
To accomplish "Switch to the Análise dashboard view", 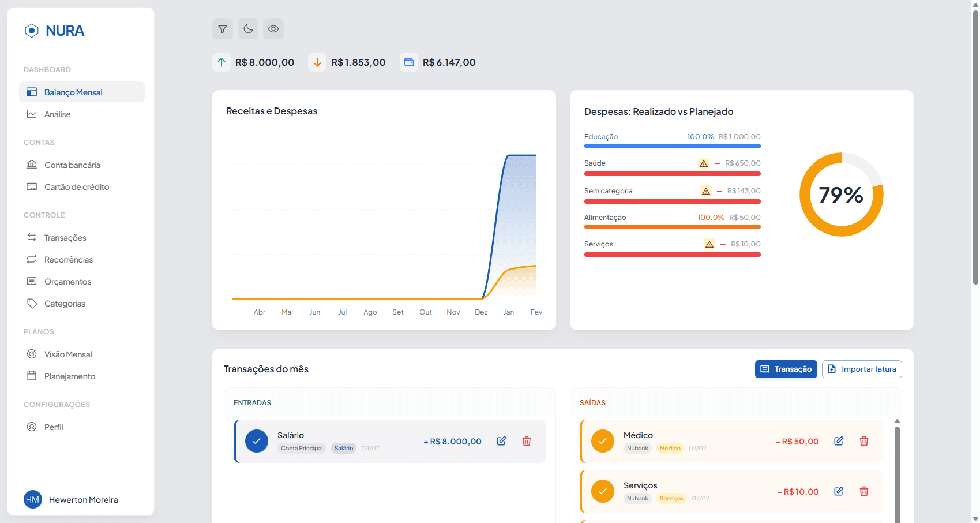I will 57,114.
